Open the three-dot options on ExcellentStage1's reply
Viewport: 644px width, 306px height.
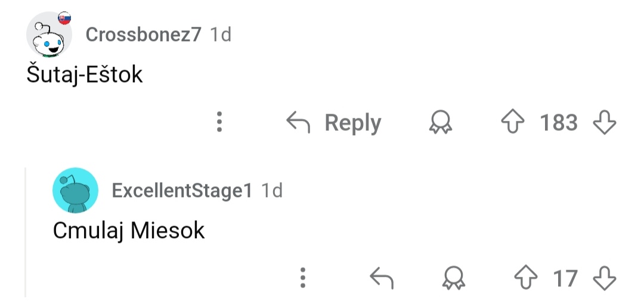pyautogui.click(x=303, y=277)
